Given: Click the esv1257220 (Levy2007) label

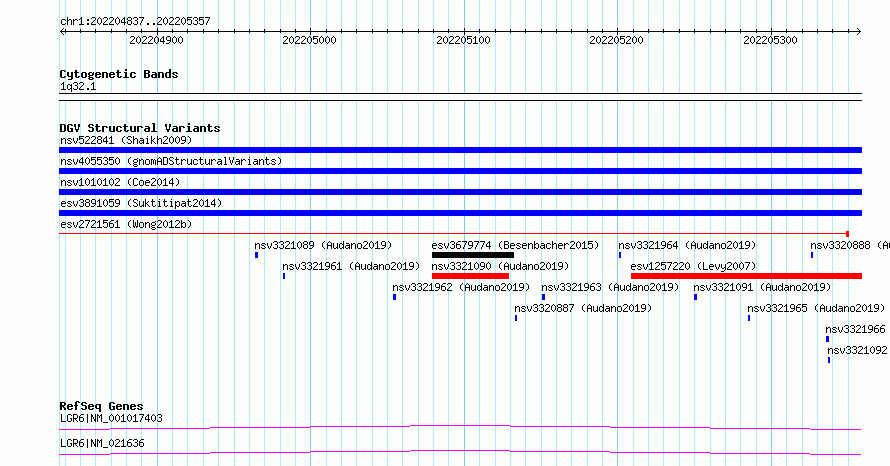Looking at the screenshot, I should 693,266.
